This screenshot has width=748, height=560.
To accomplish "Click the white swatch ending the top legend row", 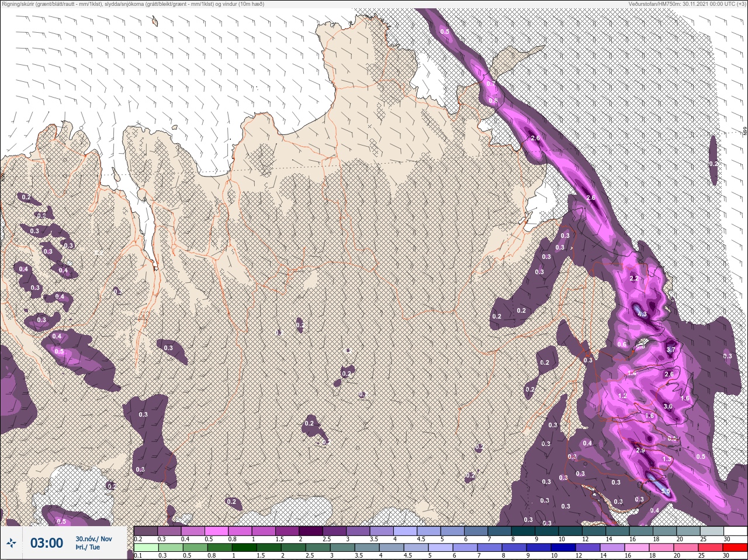I will tap(734, 531).
